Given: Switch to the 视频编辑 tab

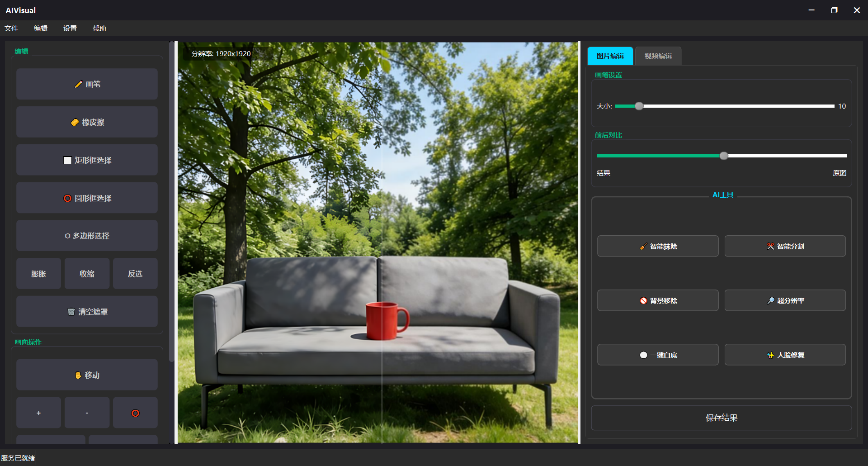Looking at the screenshot, I should click(658, 56).
